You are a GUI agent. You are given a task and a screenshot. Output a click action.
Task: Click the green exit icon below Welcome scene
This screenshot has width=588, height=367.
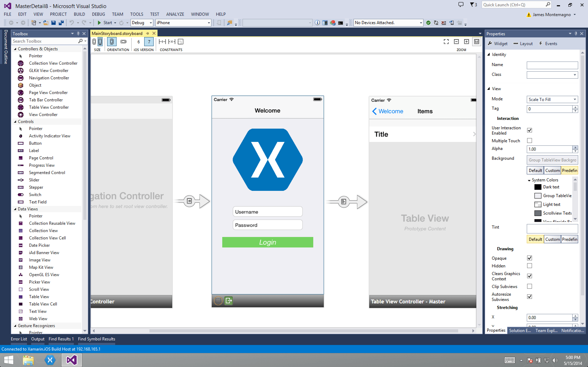tap(228, 301)
